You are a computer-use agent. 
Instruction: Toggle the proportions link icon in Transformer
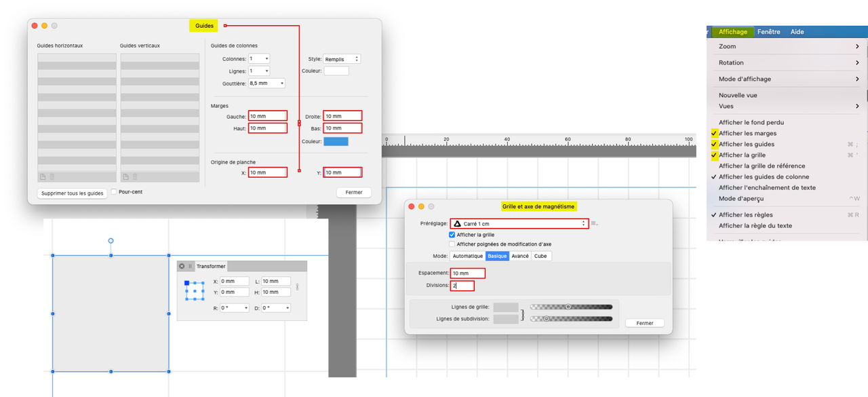(298, 287)
